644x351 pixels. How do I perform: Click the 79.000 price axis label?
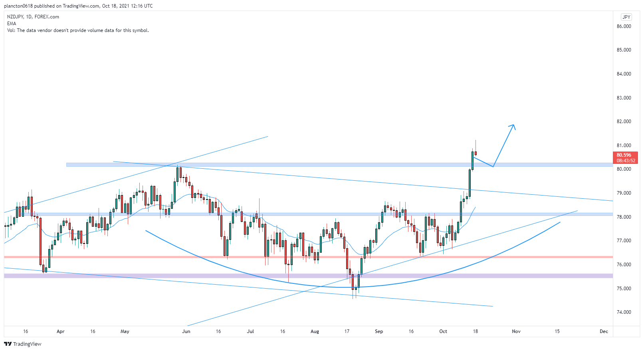click(624, 193)
